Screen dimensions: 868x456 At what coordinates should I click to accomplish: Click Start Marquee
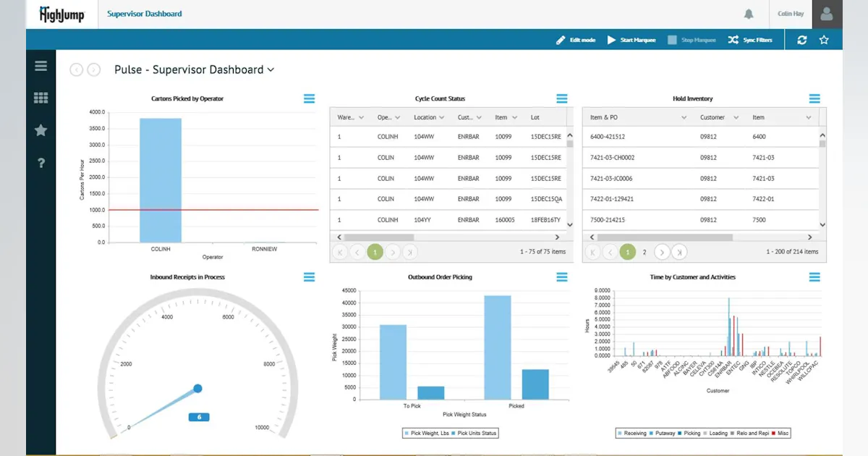click(631, 40)
